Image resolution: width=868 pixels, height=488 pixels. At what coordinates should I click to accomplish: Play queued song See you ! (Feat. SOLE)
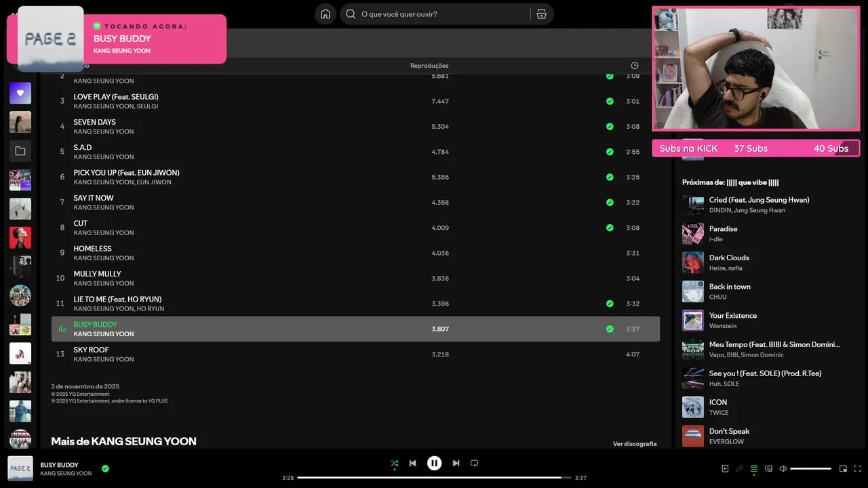click(x=766, y=378)
